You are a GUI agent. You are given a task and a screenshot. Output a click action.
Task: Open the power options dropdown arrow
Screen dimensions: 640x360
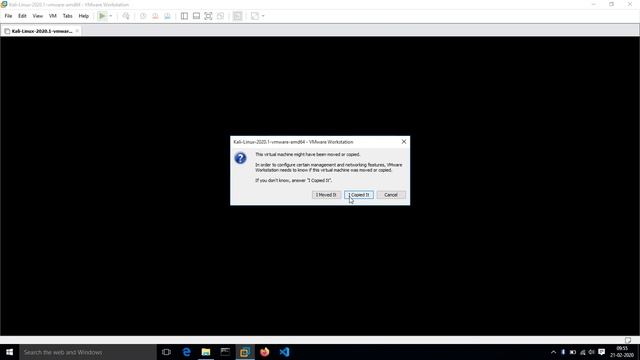tap(111, 16)
